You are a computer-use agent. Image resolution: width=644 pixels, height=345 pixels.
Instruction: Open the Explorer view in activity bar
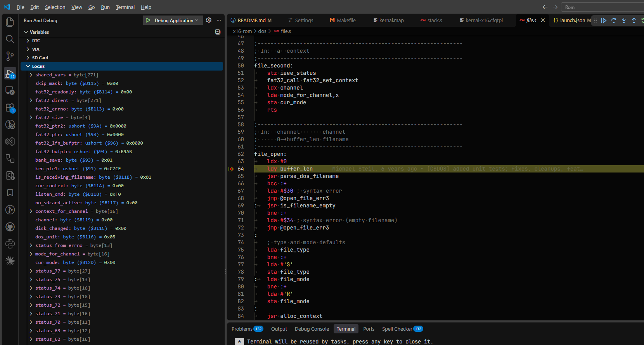(10, 22)
